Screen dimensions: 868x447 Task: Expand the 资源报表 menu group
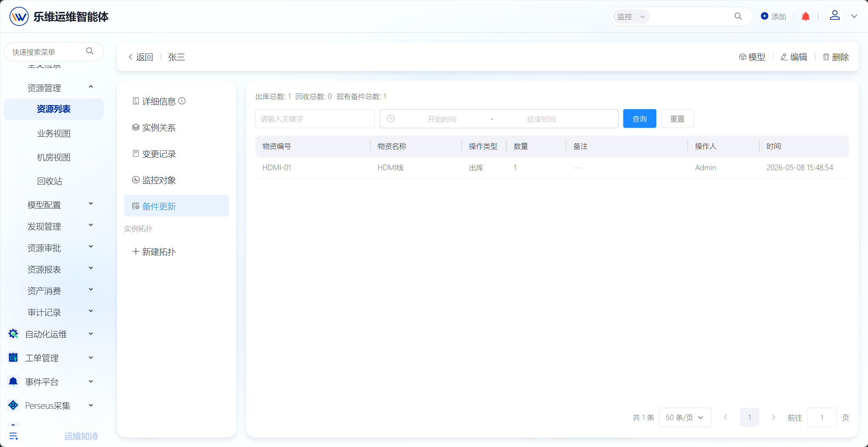(91, 268)
